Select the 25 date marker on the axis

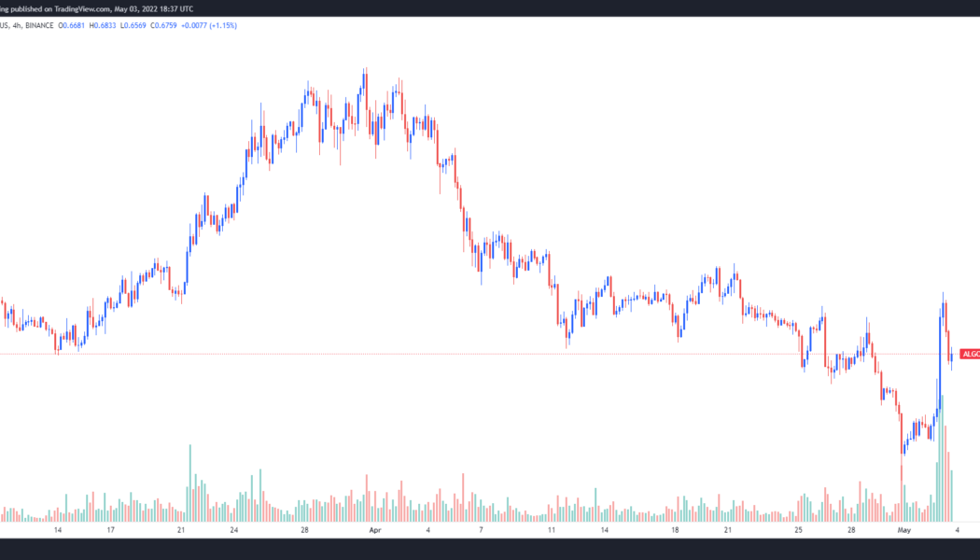(799, 529)
